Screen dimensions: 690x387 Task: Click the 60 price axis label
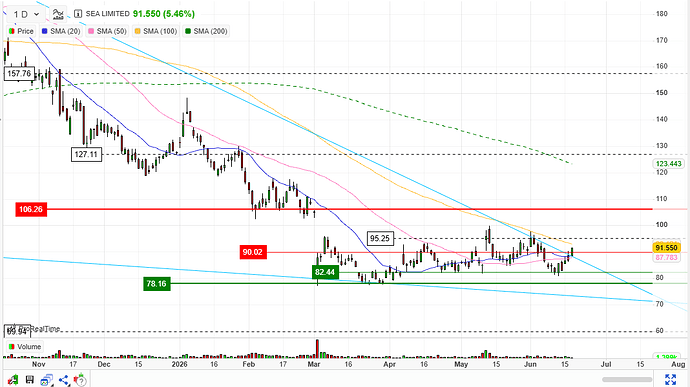pos(660,330)
